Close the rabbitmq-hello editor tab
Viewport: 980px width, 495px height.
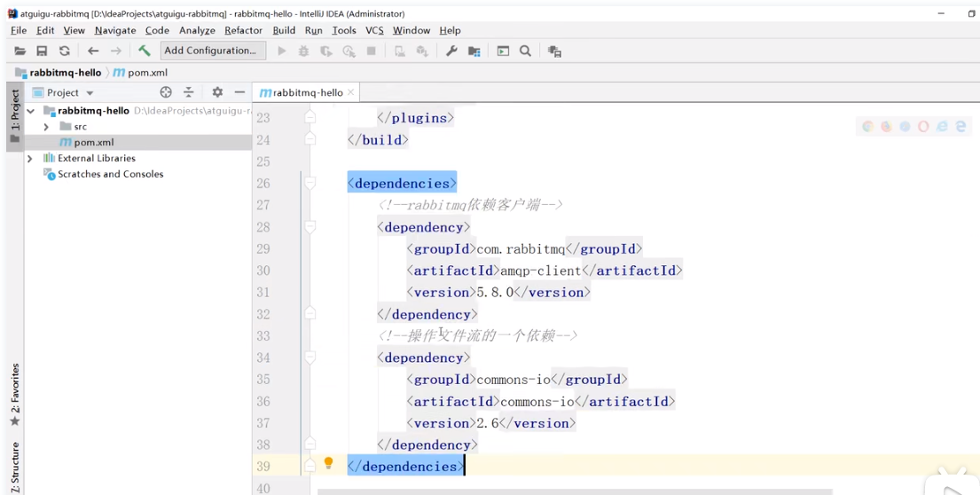coord(350,92)
